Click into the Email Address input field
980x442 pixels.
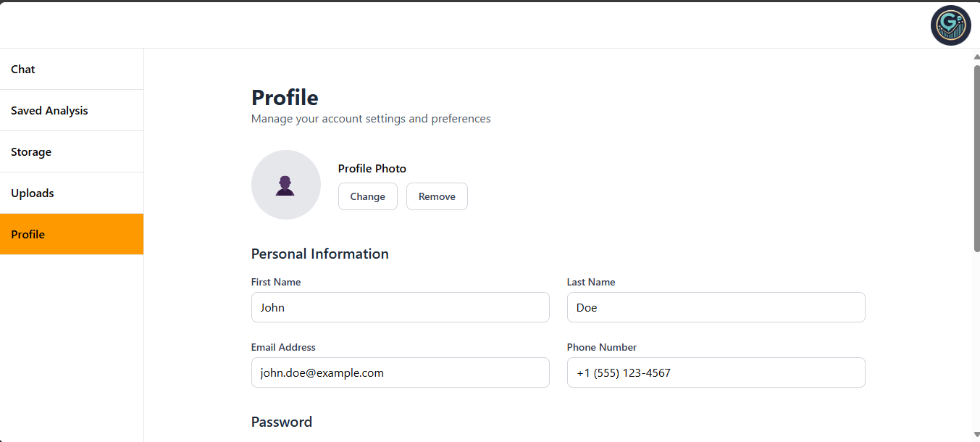pos(400,372)
